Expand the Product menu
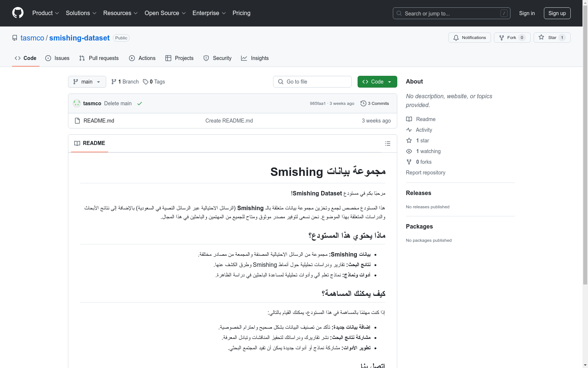The height and width of the screenshot is (368, 588). [x=46, y=13]
